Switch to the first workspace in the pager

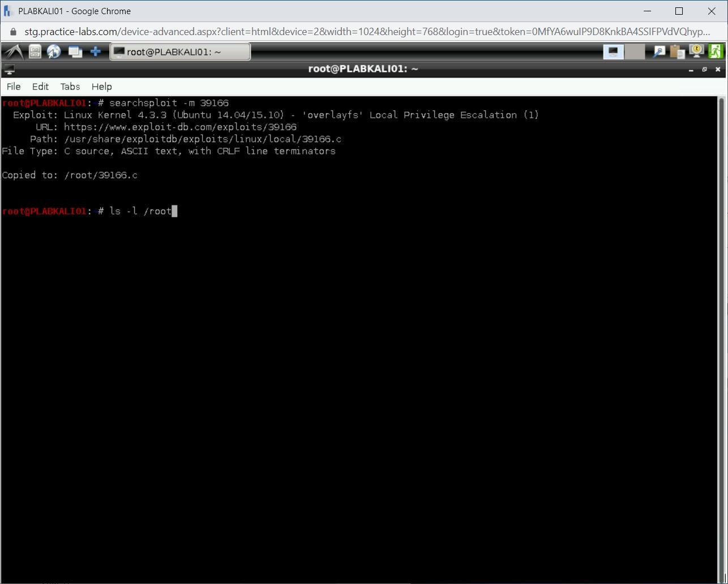pyautogui.click(x=613, y=52)
